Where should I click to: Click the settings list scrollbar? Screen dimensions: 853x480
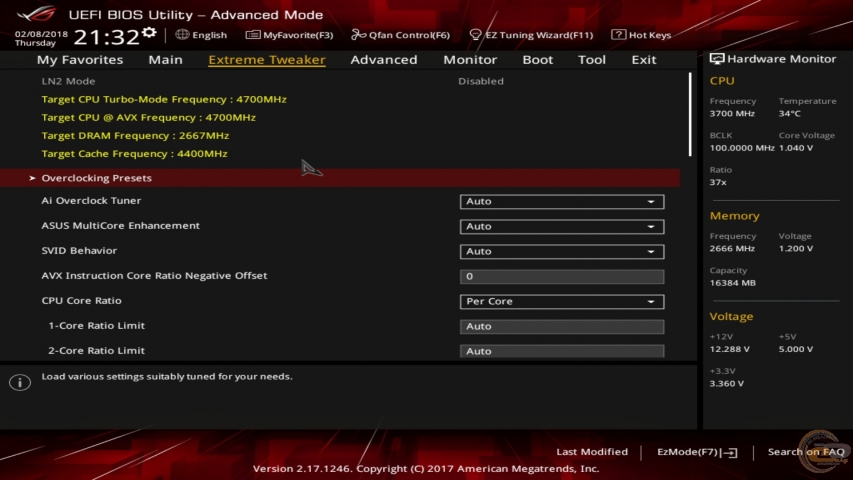coord(690,114)
